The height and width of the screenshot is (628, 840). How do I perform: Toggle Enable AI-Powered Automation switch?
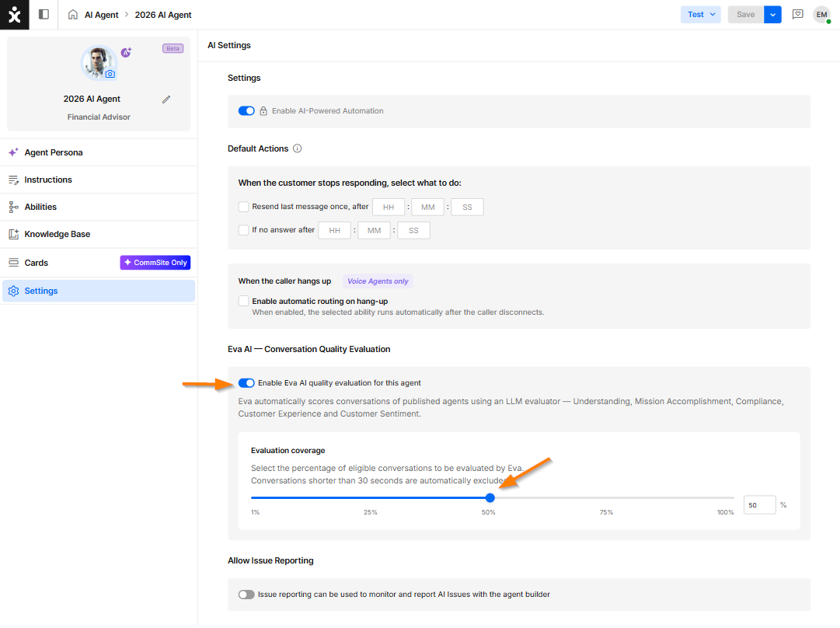click(246, 111)
